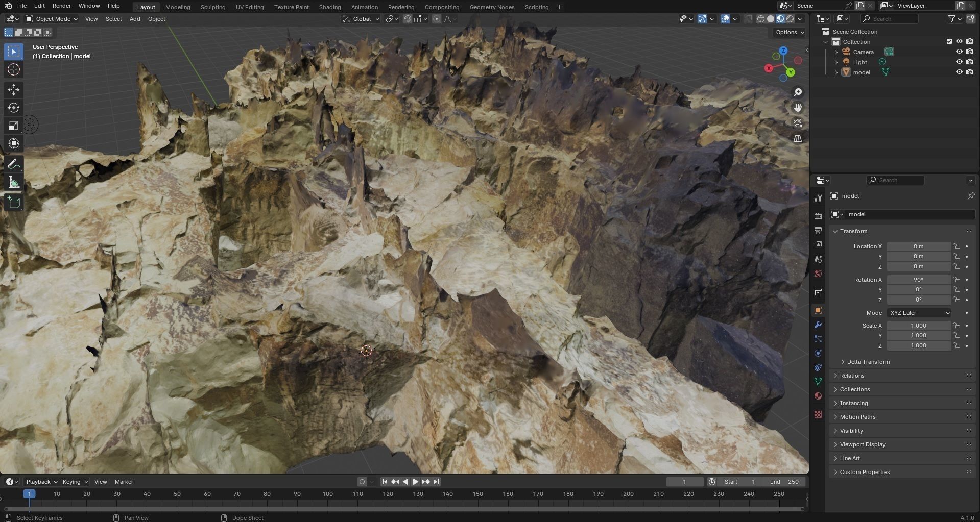Open the Object Mode dropdown
Viewport: 980px width, 522px height.
click(52, 19)
